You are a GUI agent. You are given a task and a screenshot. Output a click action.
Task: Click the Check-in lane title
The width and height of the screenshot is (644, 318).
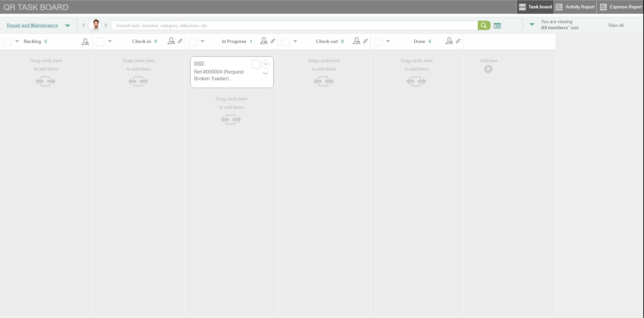141,41
